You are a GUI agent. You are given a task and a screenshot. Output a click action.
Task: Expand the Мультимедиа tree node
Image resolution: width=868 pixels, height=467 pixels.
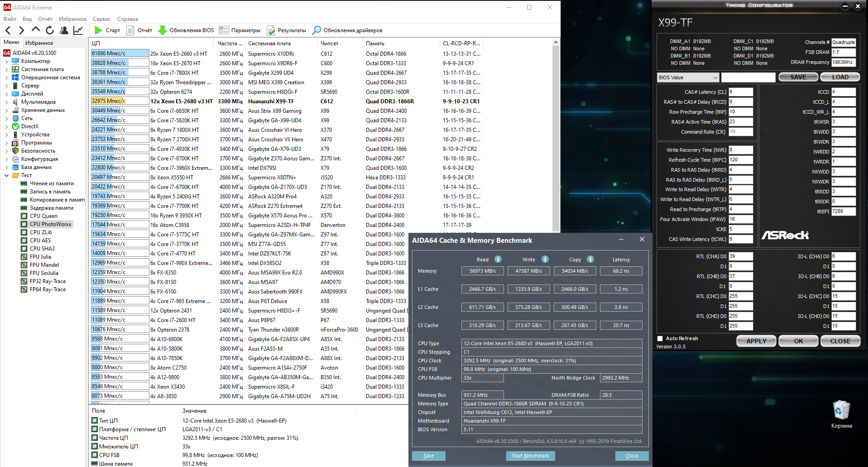6,102
